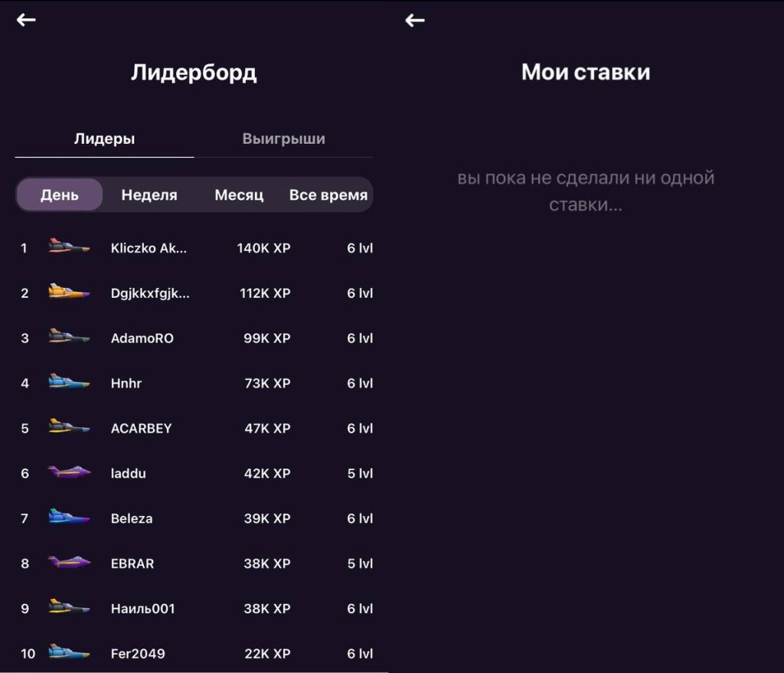This screenshot has height=673, width=784.
Task: Click the rocket icon beside Fer2049
Action: pos(69,652)
